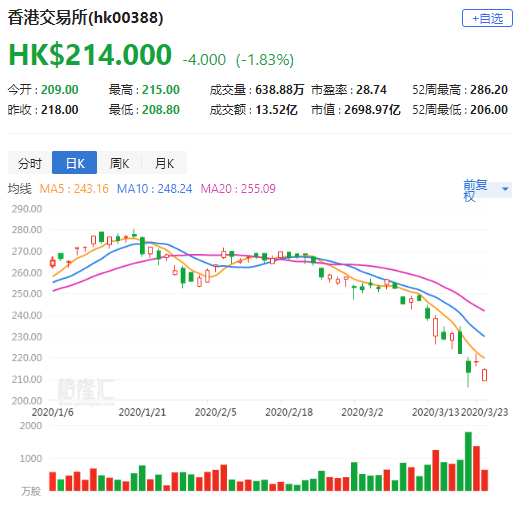Viewport: 525px width, 508px height.
Task: Click the 昨收 value 218.00
Action: tap(60, 110)
